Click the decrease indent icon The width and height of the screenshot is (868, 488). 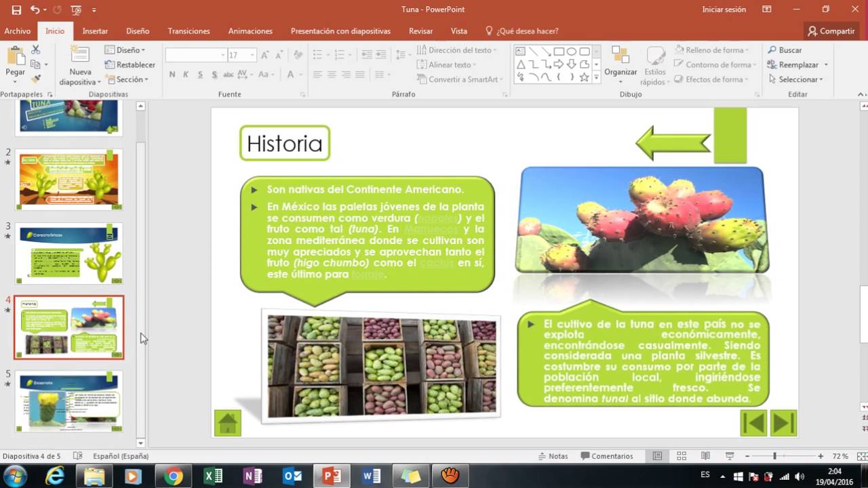366,55
